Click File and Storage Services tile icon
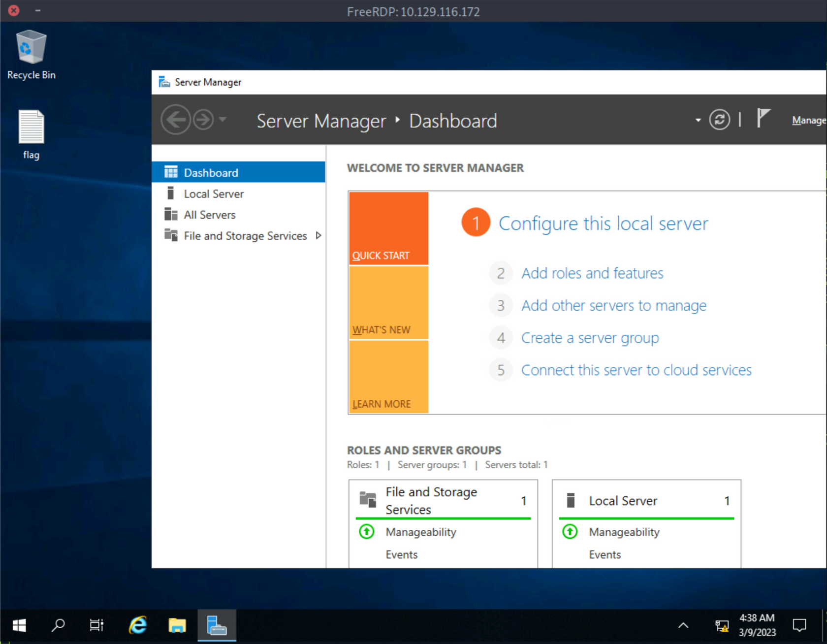Screen dimensions: 827x644 tap(368, 499)
